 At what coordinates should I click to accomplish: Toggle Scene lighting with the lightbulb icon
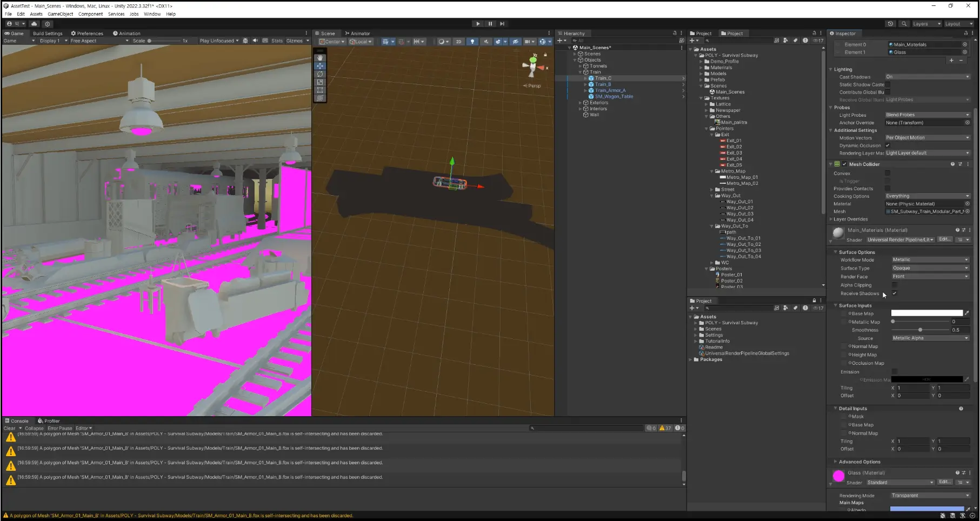click(472, 42)
